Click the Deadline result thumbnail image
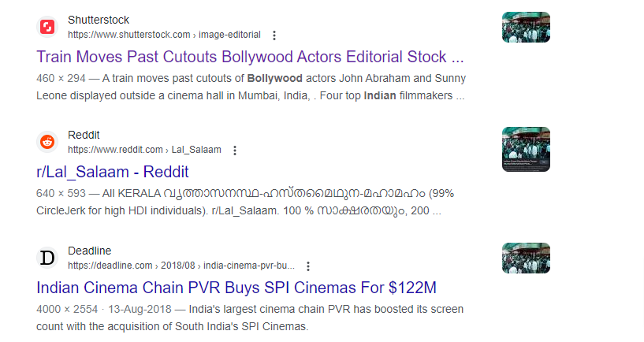 pos(526,258)
